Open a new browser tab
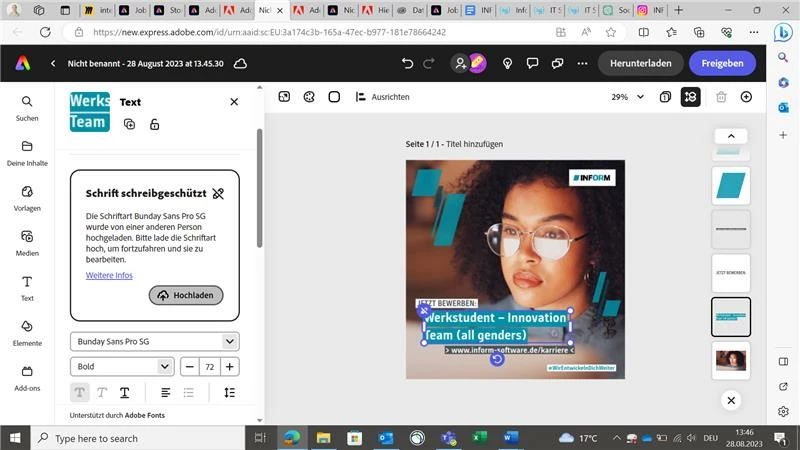The width and height of the screenshot is (800, 450). point(679,10)
